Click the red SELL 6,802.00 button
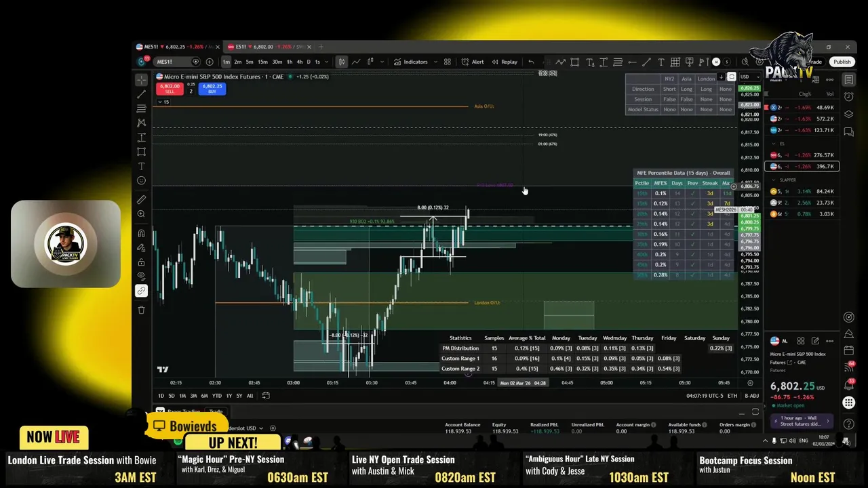 (169, 89)
